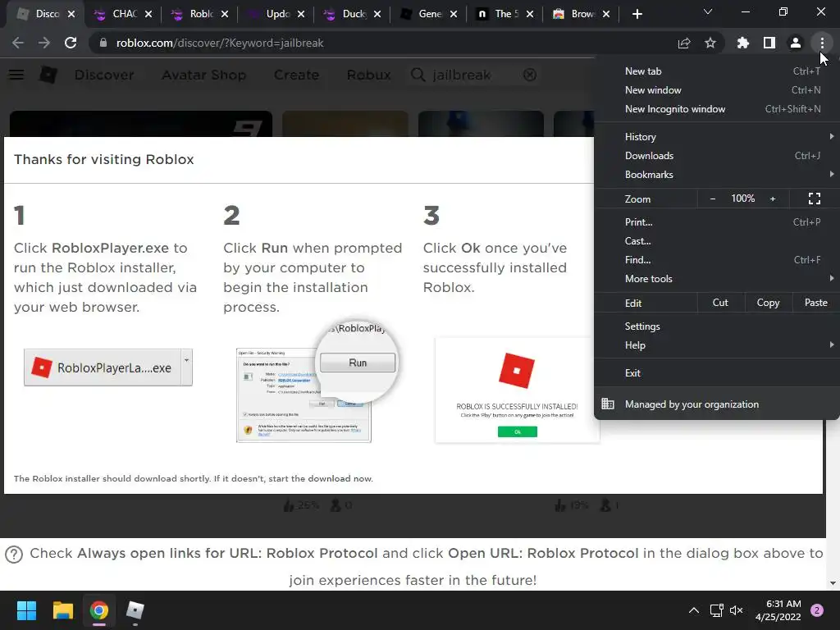Open Settings from the Chrome menu
The width and height of the screenshot is (840, 630).
point(716,326)
